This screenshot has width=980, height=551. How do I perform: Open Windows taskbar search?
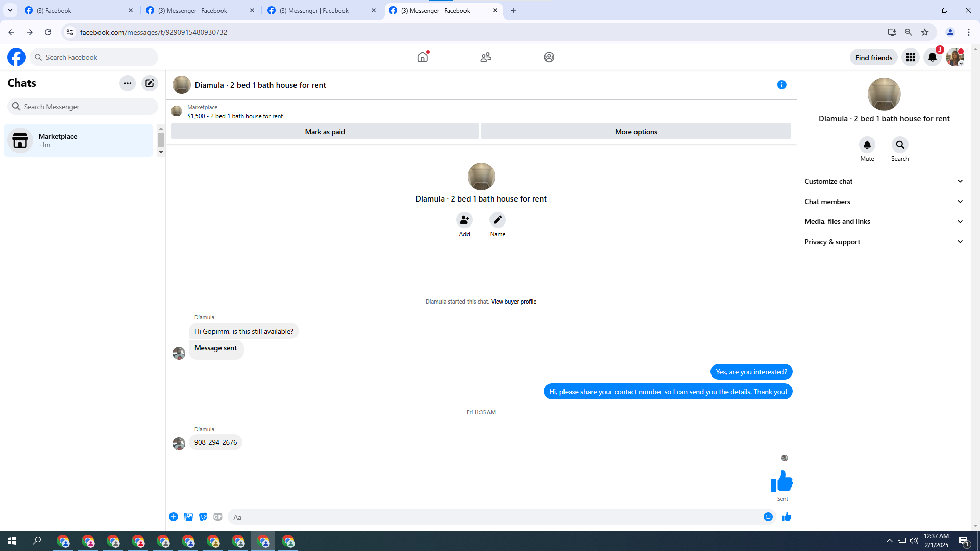coord(37,541)
